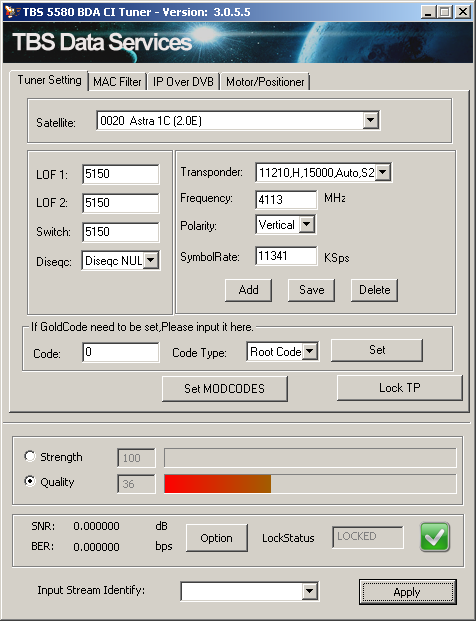Click the TBS app icon in title bar

click(12, 11)
